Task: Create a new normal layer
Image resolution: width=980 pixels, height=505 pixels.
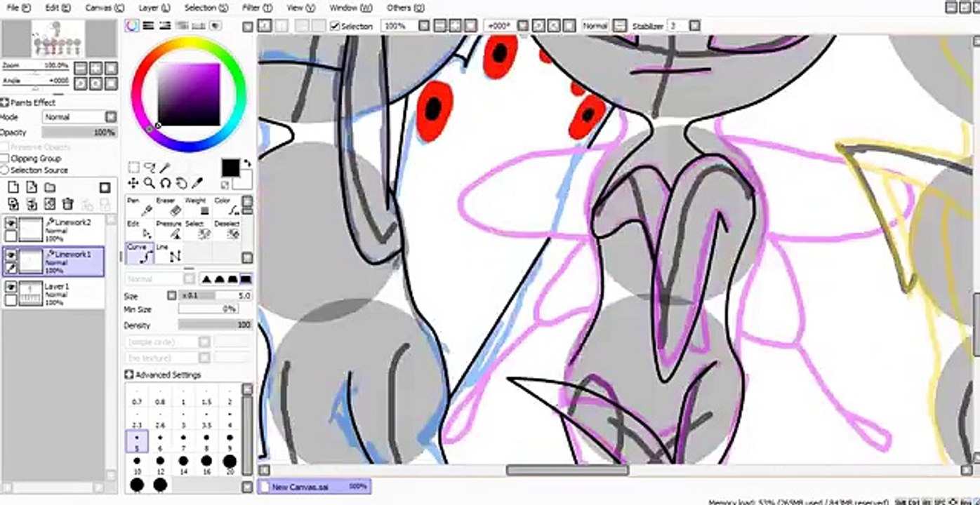Action: [13, 187]
